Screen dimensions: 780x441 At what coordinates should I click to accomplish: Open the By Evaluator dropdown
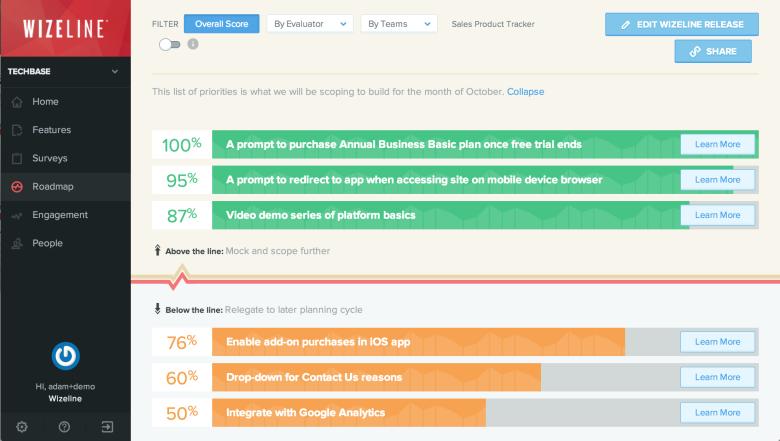pos(309,23)
